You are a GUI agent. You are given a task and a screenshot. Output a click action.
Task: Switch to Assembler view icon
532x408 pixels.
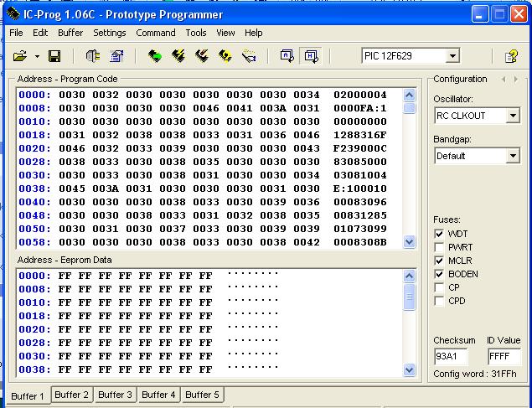pyautogui.click(x=287, y=56)
